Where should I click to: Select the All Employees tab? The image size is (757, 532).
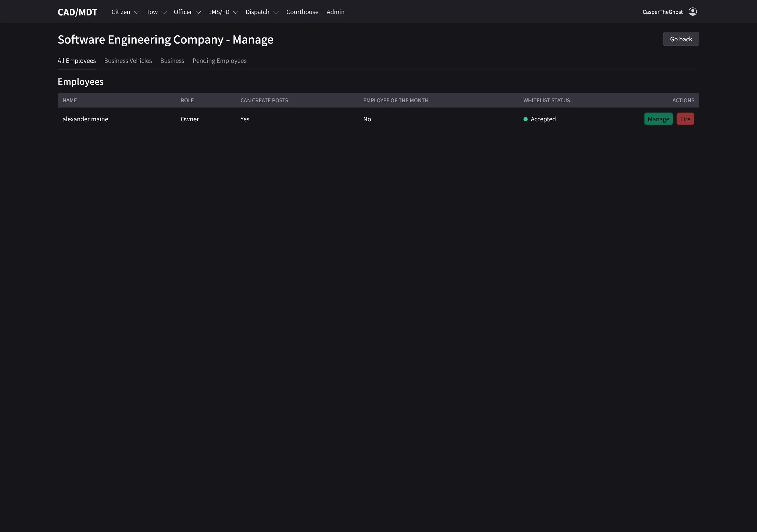(x=76, y=61)
